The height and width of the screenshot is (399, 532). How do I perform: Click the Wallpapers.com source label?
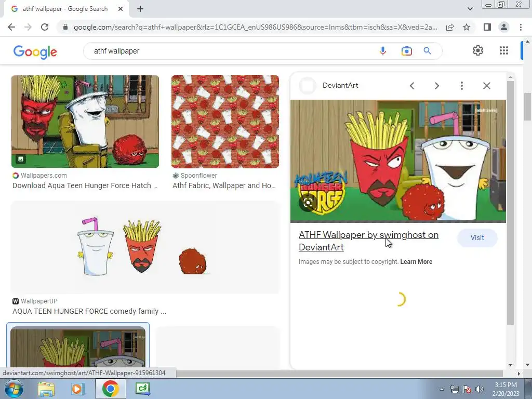pos(44,176)
